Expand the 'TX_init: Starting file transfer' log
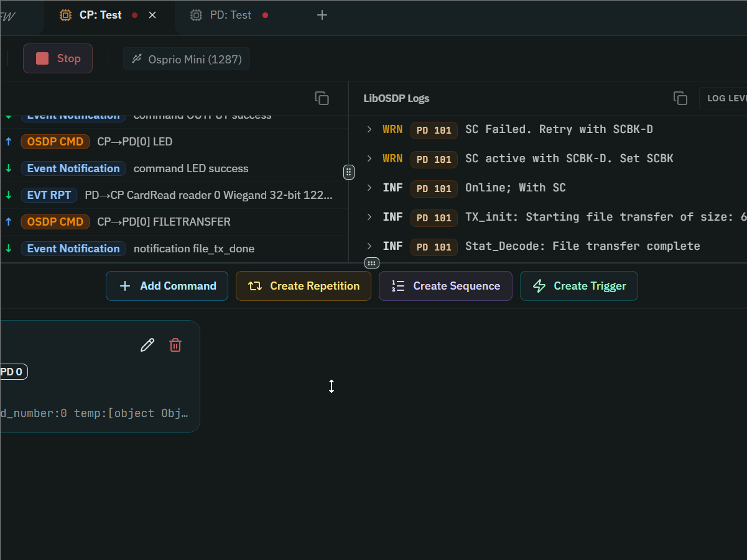Image resolution: width=747 pixels, height=560 pixels. pos(369,217)
